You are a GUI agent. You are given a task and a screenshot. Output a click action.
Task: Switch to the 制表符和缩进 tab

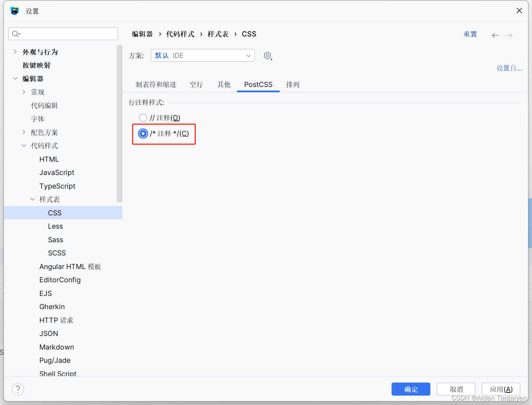[156, 84]
